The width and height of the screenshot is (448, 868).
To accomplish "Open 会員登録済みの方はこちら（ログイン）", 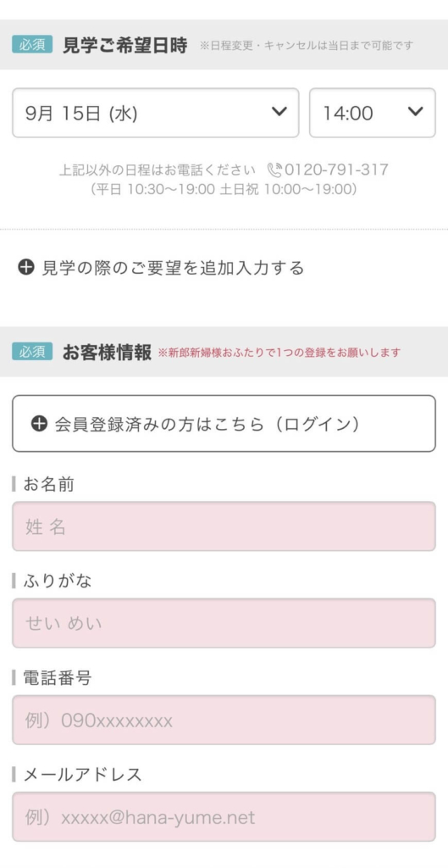I will pyautogui.click(x=224, y=424).
